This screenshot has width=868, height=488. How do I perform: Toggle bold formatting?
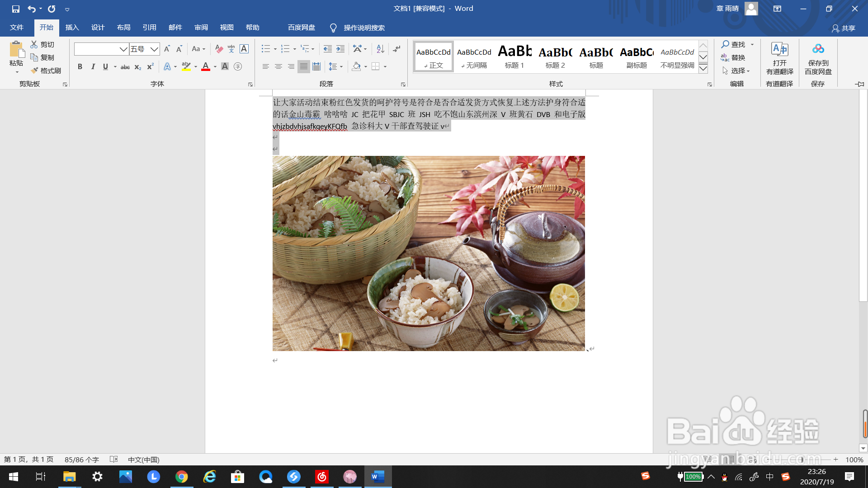(x=80, y=66)
